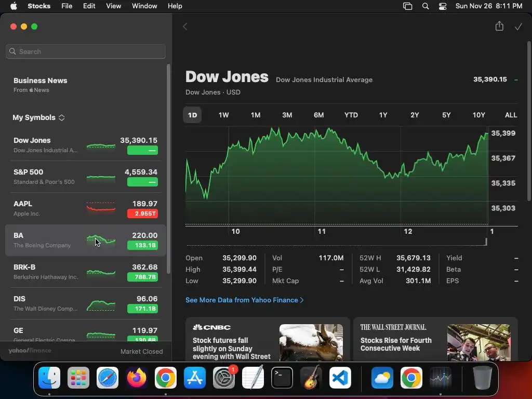Open the View menu
The width and height of the screenshot is (532, 399).
113,6
